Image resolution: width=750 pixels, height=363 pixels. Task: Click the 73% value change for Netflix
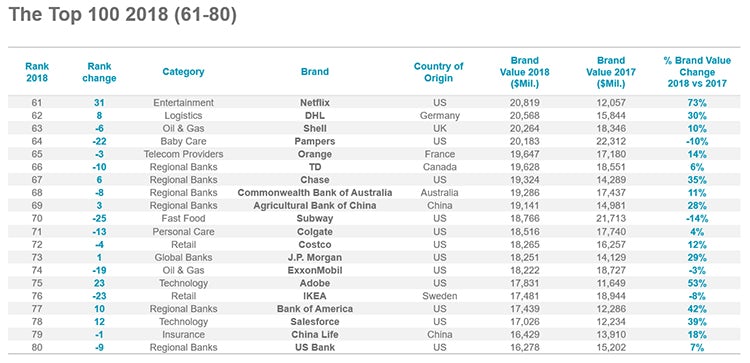pos(697,102)
